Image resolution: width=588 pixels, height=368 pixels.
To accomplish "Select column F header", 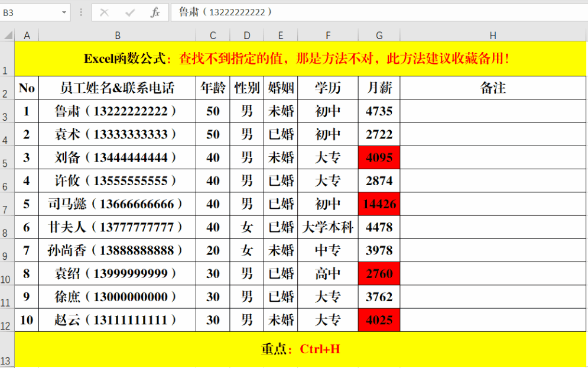I will click(328, 35).
